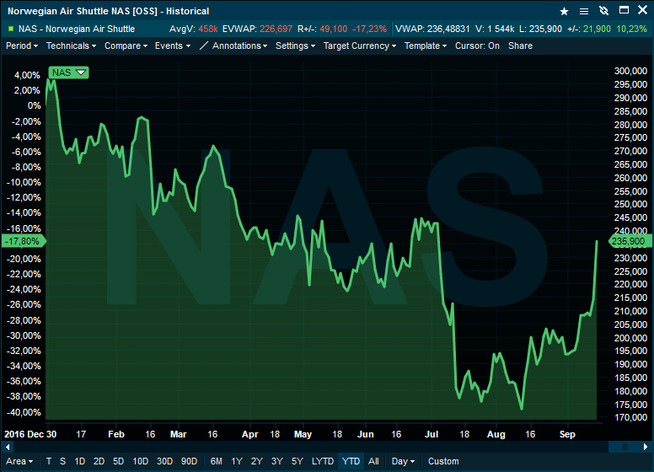This screenshot has width=654, height=472.
Task: Click the star favorite icon
Action: point(564,11)
